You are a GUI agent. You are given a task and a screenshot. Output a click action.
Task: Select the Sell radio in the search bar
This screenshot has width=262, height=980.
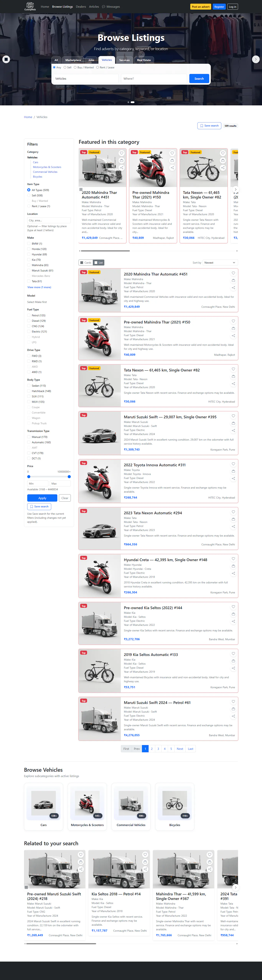point(65,67)
